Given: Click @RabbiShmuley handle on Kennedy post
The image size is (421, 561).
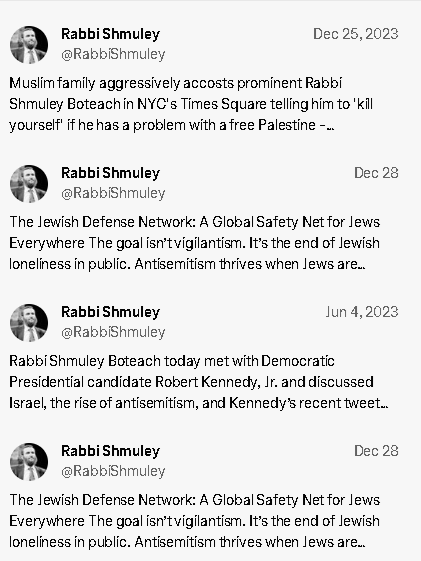Looking at the screenshot, I should [113, 332].
